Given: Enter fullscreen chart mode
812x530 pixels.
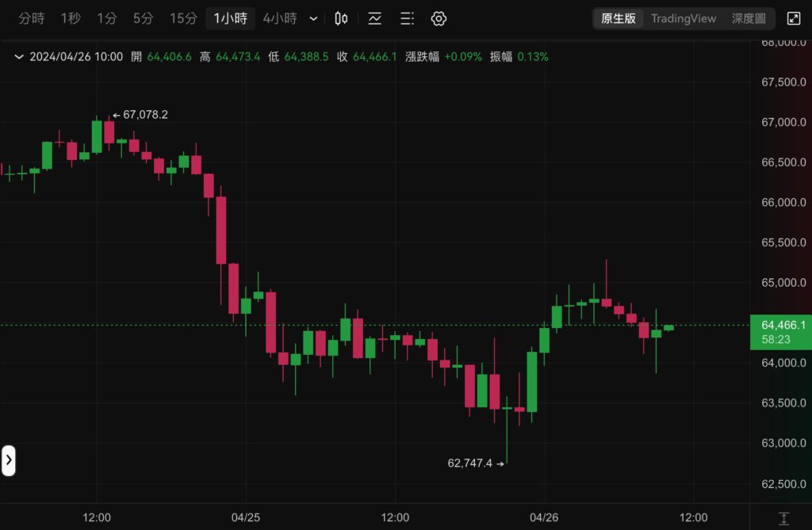Looking at the screenshot, I should click(x=793, y=18).
